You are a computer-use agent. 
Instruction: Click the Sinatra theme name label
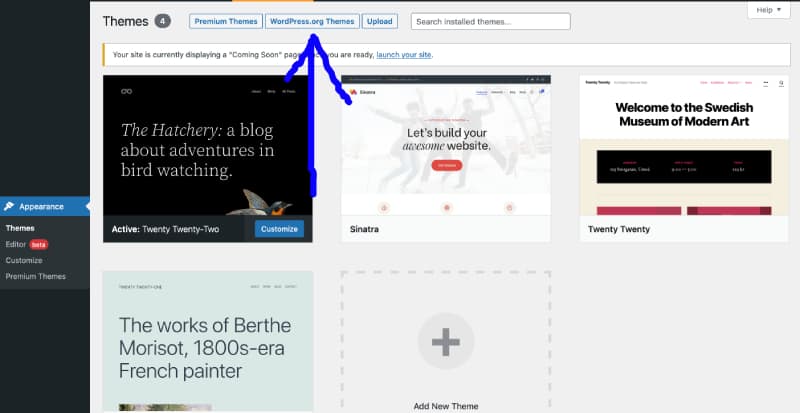[x=366, y=229]
